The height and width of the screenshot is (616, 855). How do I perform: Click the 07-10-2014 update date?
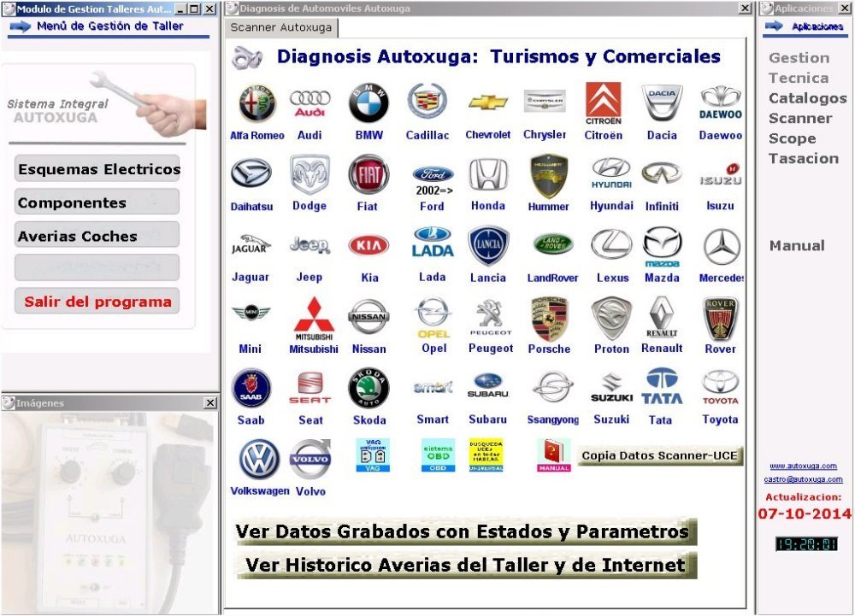805,513
